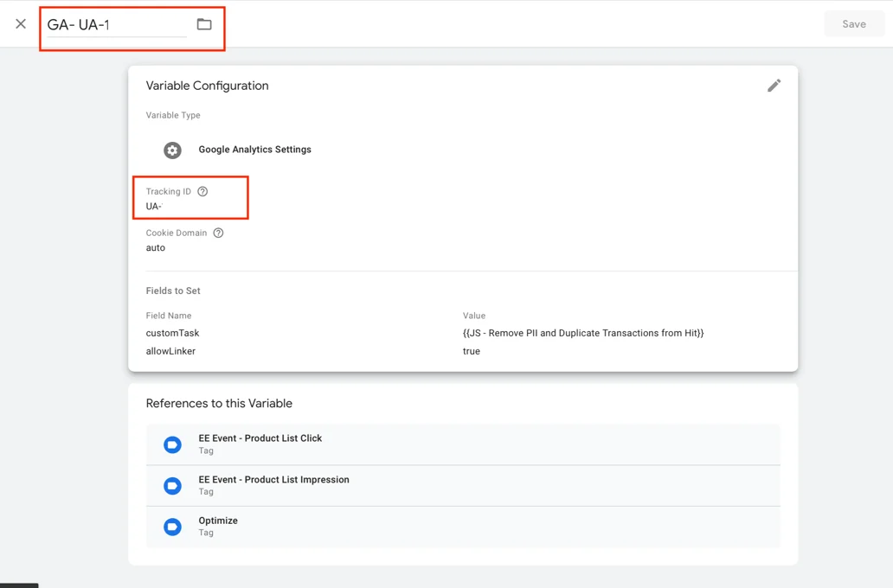
Task: Select the Save button
Action: (853, 23)
